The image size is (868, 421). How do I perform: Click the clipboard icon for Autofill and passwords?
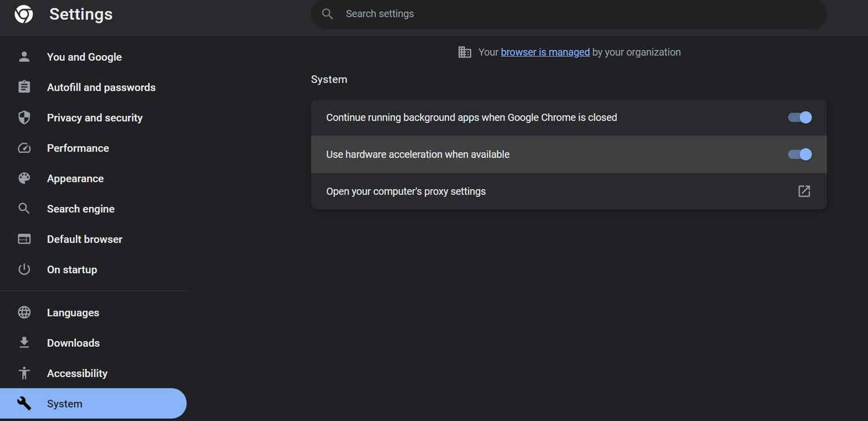click(x=24, y=87)
